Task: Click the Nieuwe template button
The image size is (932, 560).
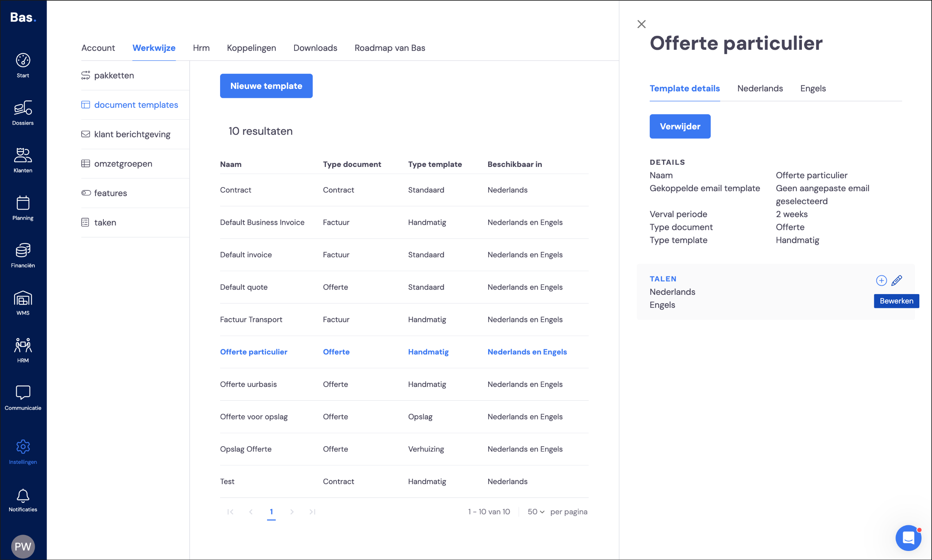Action: pos(266,86)
